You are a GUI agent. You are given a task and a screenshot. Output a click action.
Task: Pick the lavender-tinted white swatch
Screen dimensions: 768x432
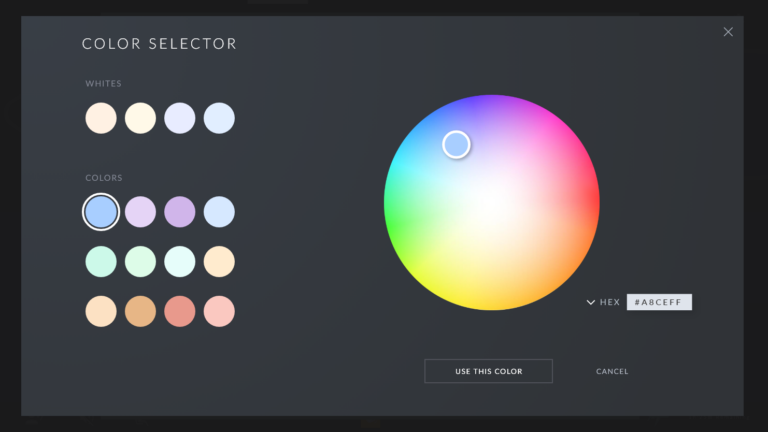pyautogui.click(x=180, y=118)
